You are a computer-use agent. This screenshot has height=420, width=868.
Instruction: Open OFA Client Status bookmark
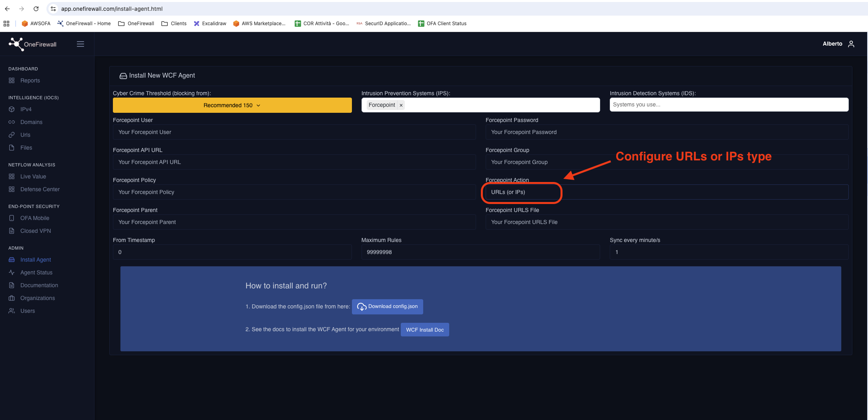point(442,24)
